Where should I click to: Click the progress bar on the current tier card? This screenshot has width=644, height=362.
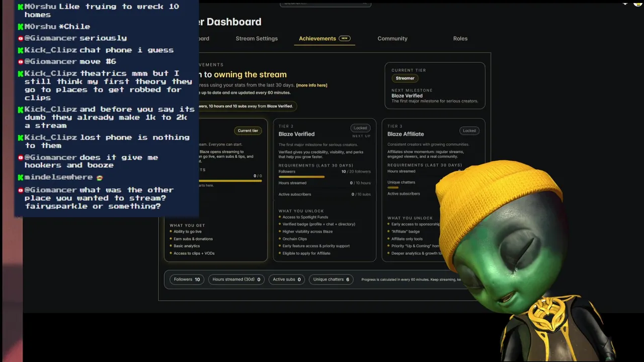click(230, 181)
